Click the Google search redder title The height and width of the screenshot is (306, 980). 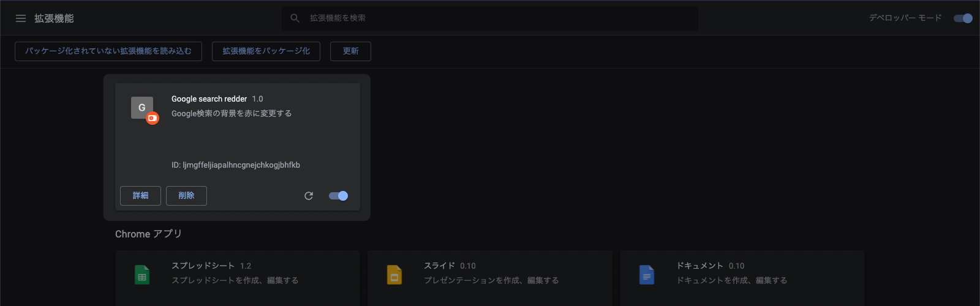click(209, 99)
